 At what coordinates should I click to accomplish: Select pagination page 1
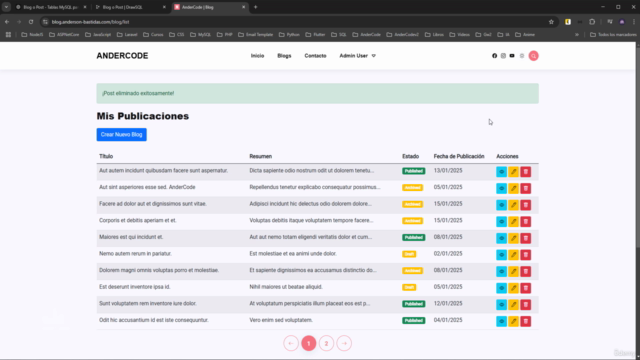point(309,344)
